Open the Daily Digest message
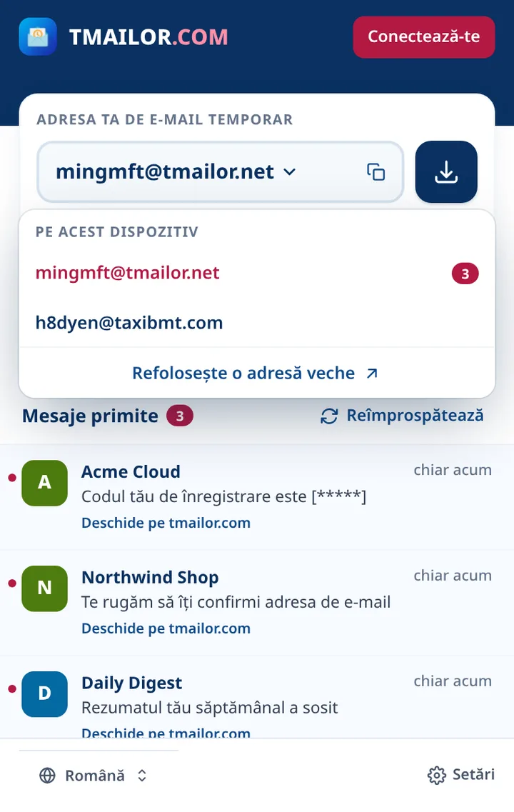The image size is (514, 812). tap(257, 698)
